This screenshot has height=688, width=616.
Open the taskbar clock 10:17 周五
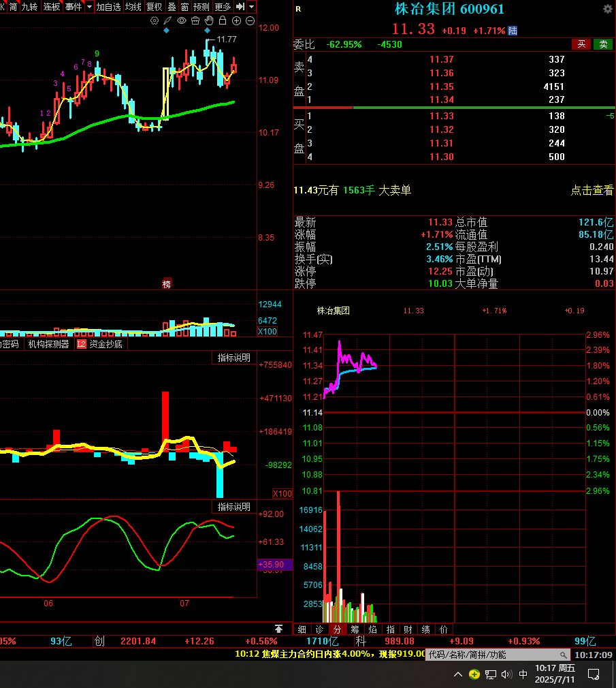tap(555, 674)
